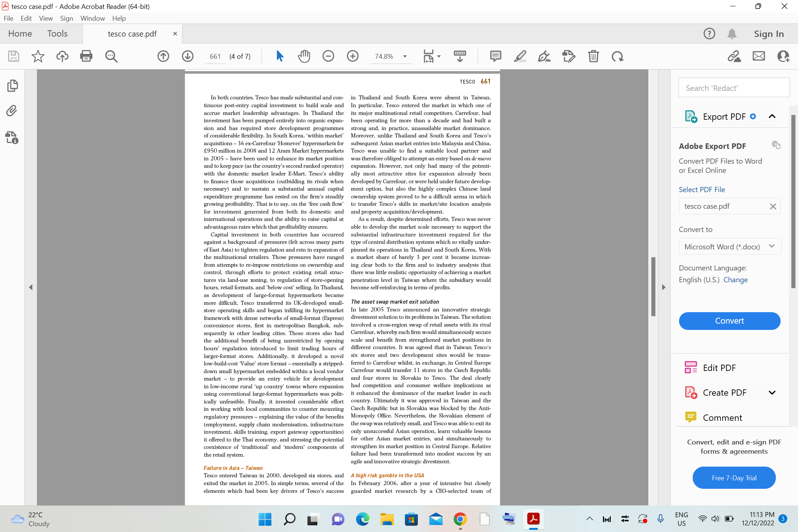The height and width of the screenshot is (532, 798).
Task: Open the Help menu
Action: tap(119, 18)
